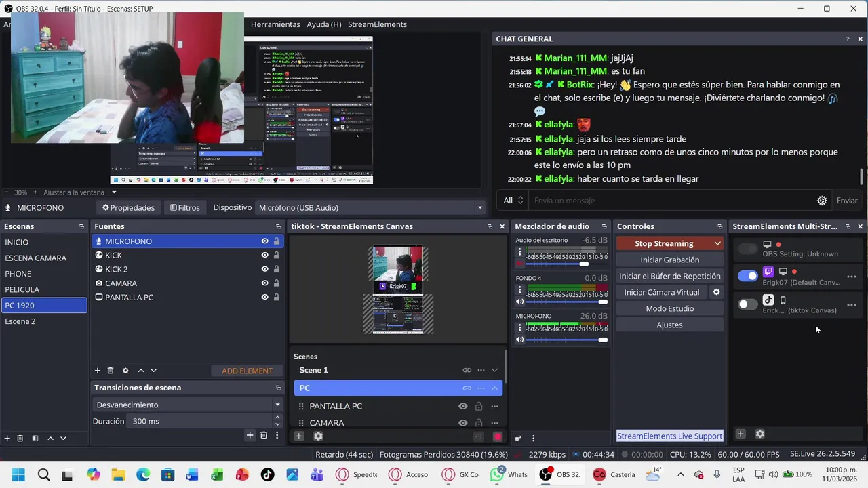
Task: Click ADD ELEMENT button
Action: [247, 371]
